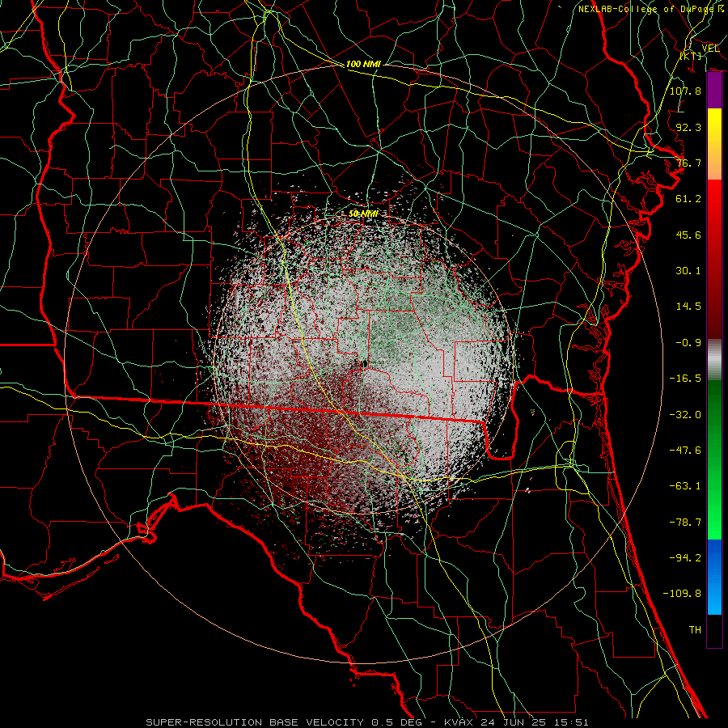Viewport: 728px width, 728px height.
Task: Click the 100 NMI range ring label
Action: (363, 64)
